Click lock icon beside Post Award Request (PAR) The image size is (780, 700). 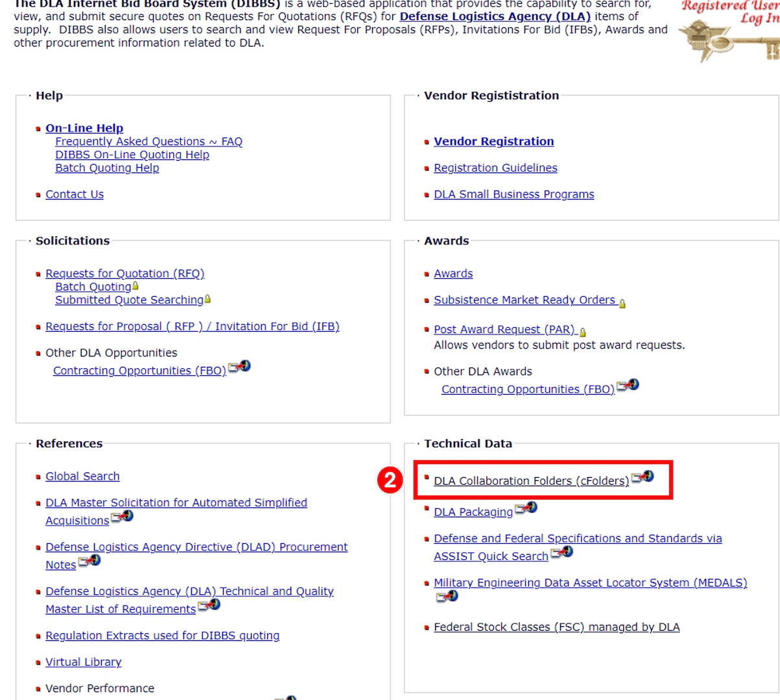tap(582, 332)
